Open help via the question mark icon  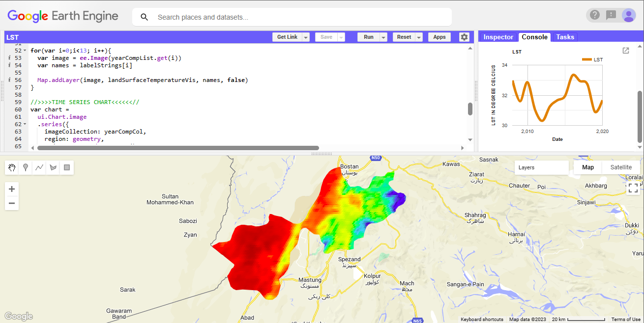coord(594,15)
